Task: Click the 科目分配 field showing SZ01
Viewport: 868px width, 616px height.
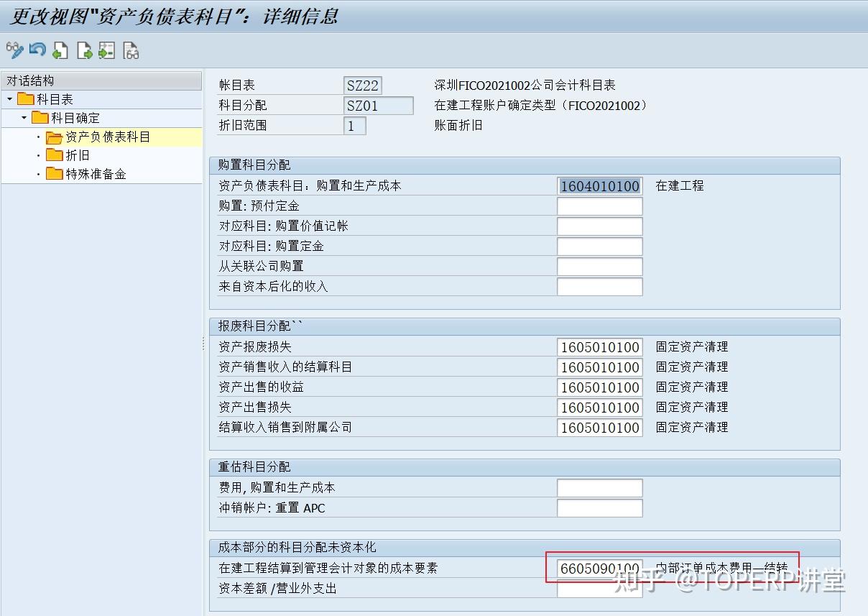Action: [379, 105]
